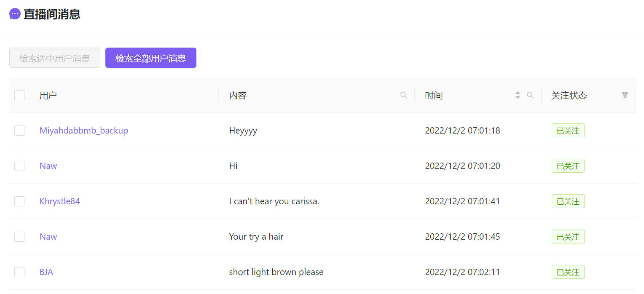
Task: Click the chat bubble icon beside 直播间消息 title
Action: tap(14, 13)
